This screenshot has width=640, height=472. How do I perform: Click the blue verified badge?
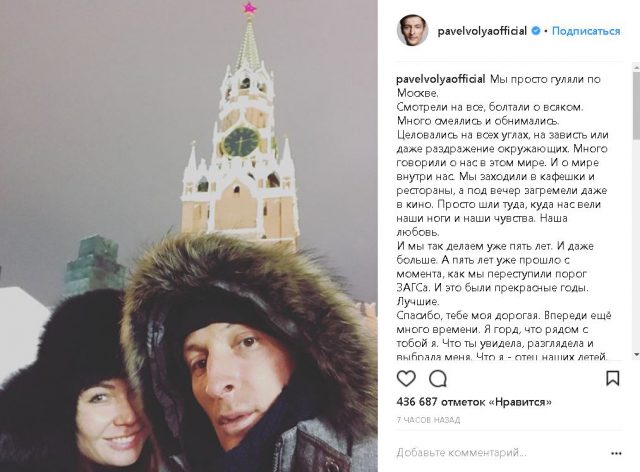(x=536, y=31)
